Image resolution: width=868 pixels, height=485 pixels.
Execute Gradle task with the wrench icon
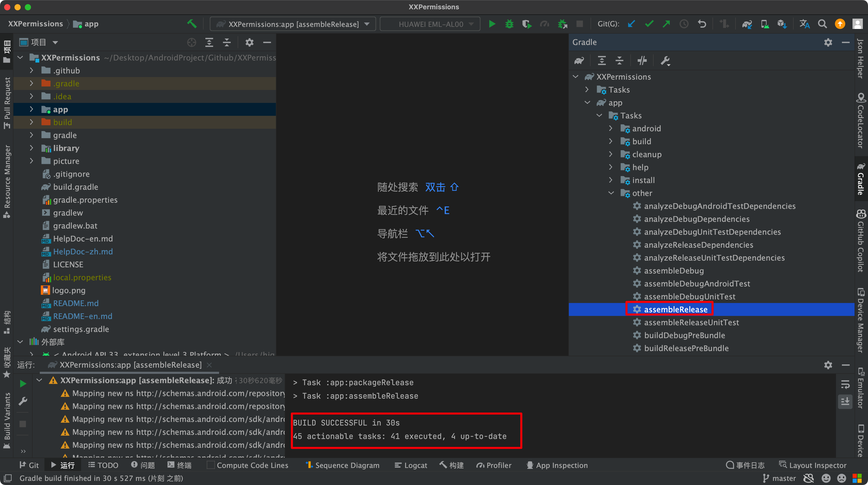[x=665, y=60]
